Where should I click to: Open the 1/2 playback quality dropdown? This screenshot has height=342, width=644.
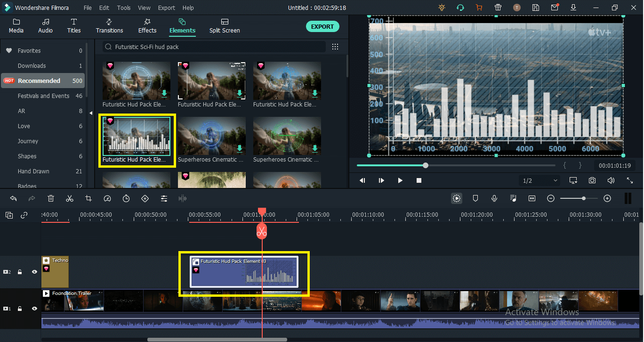(x=540, y=180)
